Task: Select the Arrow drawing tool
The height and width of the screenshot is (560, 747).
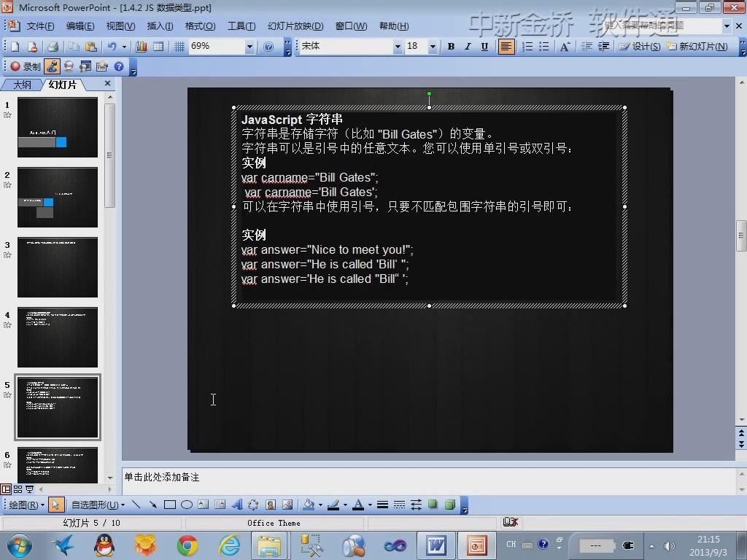Action: [153, 505]
